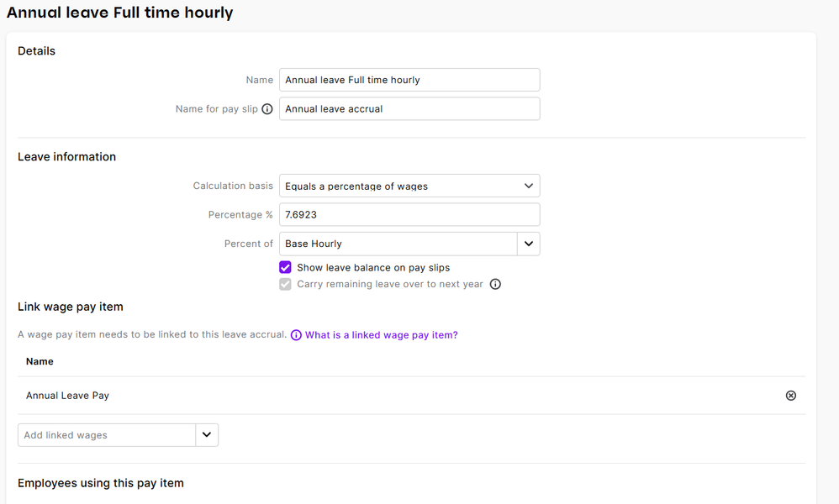Remove Annual Leave Pay linked wage item
Viewport: 839px width, 504px height.
(x=790, y=396)
